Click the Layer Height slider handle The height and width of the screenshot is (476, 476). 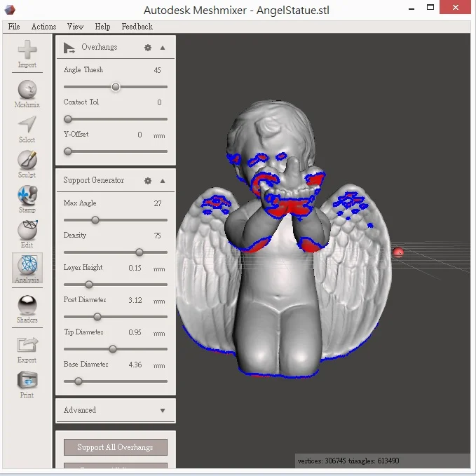click(x=88, y=285)
